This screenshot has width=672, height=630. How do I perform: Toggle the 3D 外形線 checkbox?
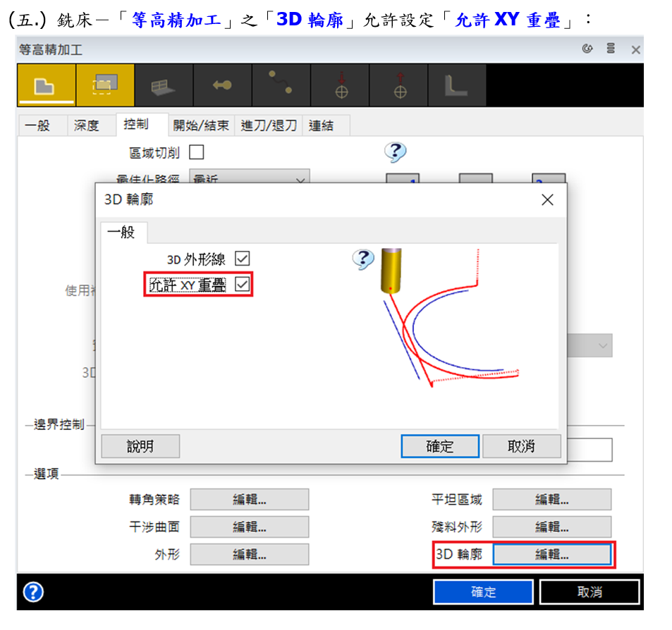click(x=242, y=259)
